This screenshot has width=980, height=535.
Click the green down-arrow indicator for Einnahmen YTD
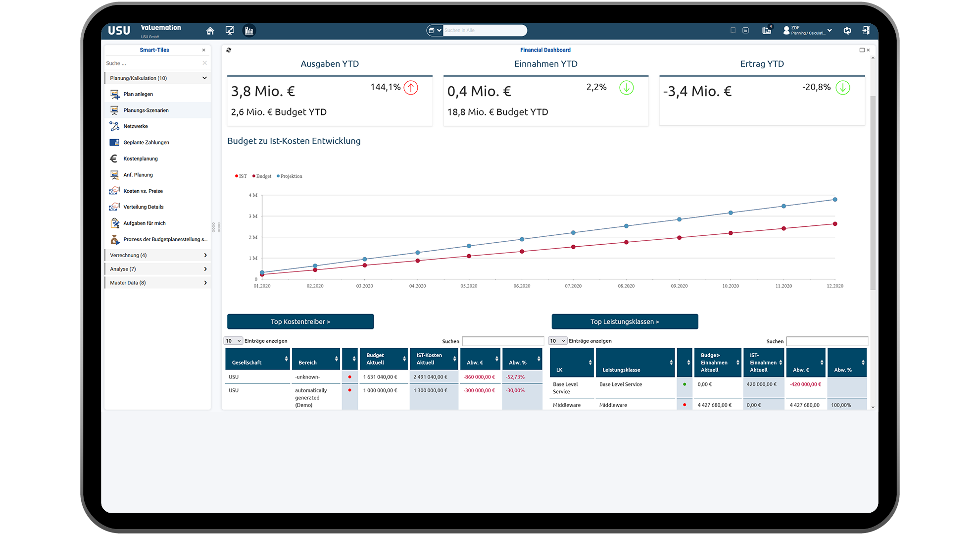coord(627,88)
